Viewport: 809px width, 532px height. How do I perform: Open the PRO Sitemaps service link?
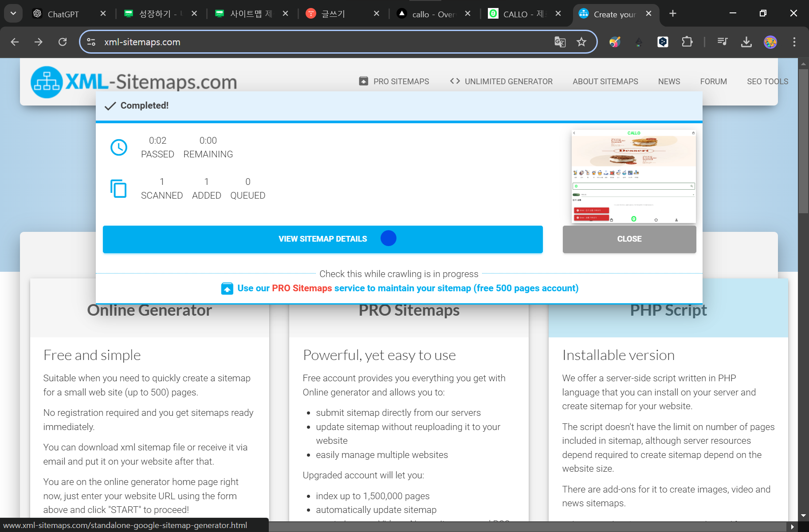coord(408,288)
